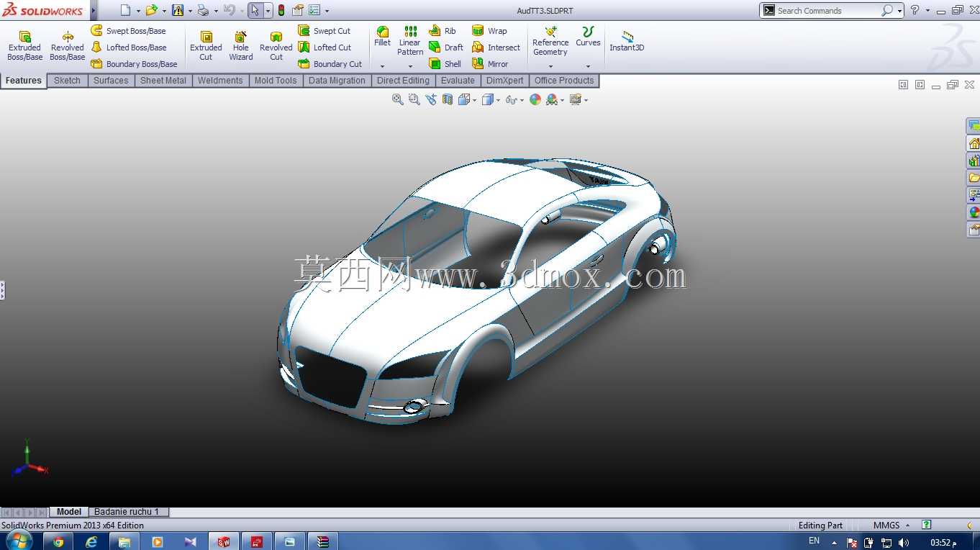Image resolution: width=980 pixels, height=550 pixels.
Task: Select the Model tab at bottom
Action: point(69,512)
